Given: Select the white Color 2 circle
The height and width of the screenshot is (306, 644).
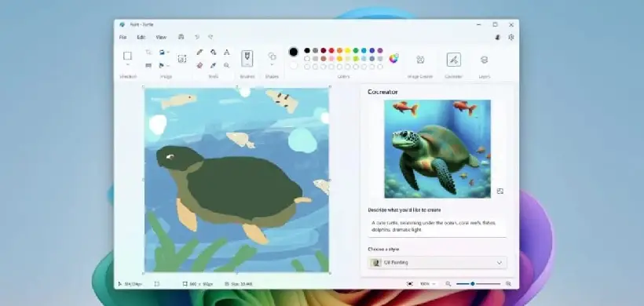Looking at the screenshot, I should [293, 65].
